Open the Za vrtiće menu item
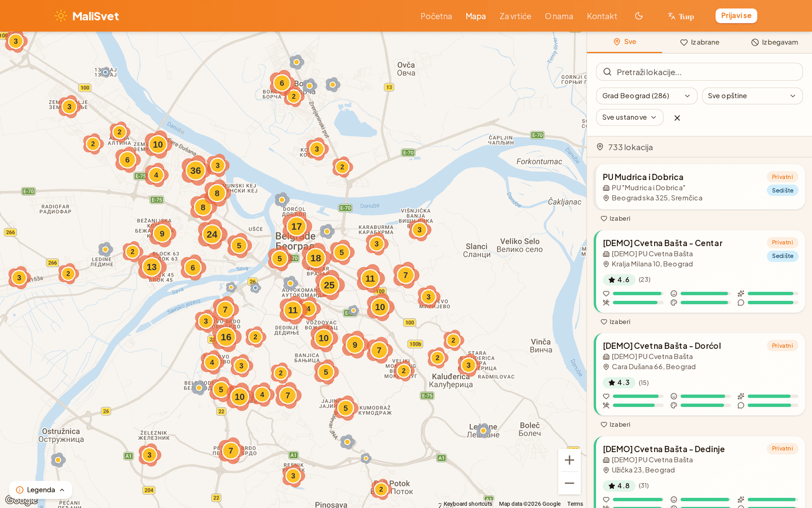This screenshot has height=508, width=812. coord(515,16)
